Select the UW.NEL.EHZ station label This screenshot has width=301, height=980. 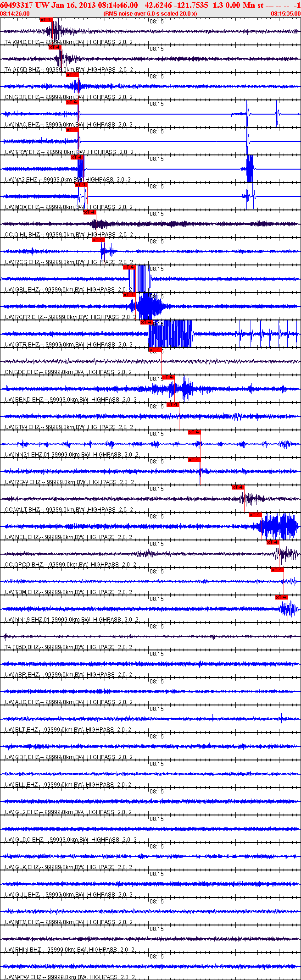69,537
